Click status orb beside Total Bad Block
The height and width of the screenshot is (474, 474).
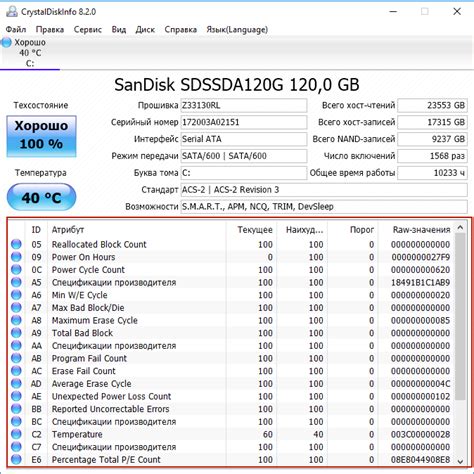16,333
